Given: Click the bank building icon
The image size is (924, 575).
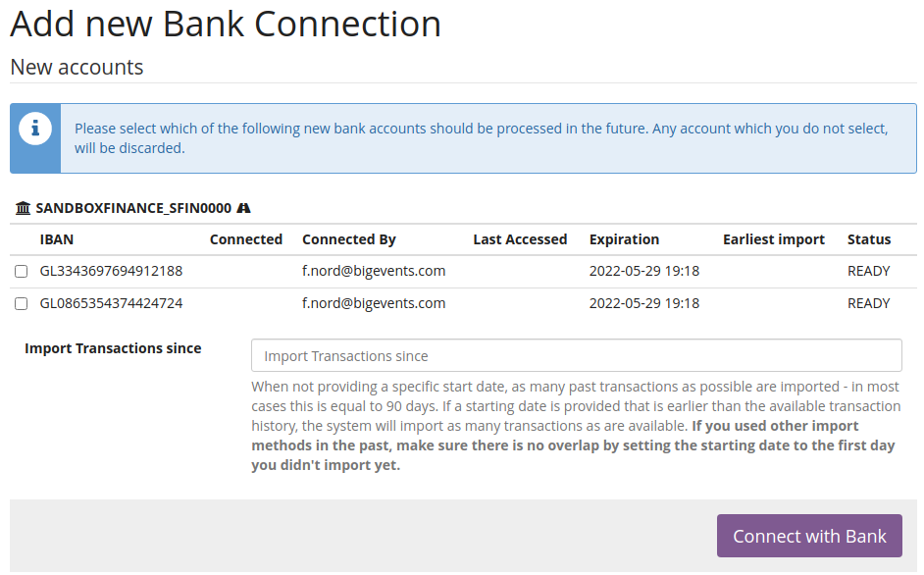Looking at the screenshot, I should (x=24, y=208).
